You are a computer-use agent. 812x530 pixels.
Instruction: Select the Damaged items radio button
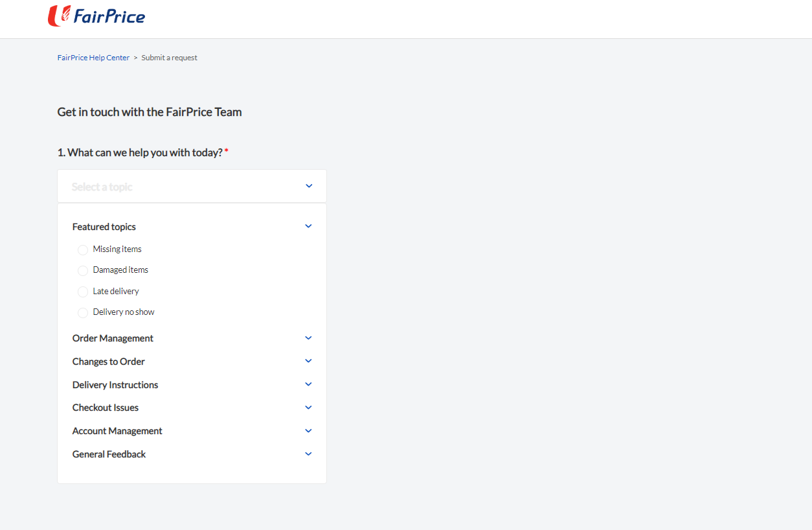pyautogui.click(x=83, y=271)
